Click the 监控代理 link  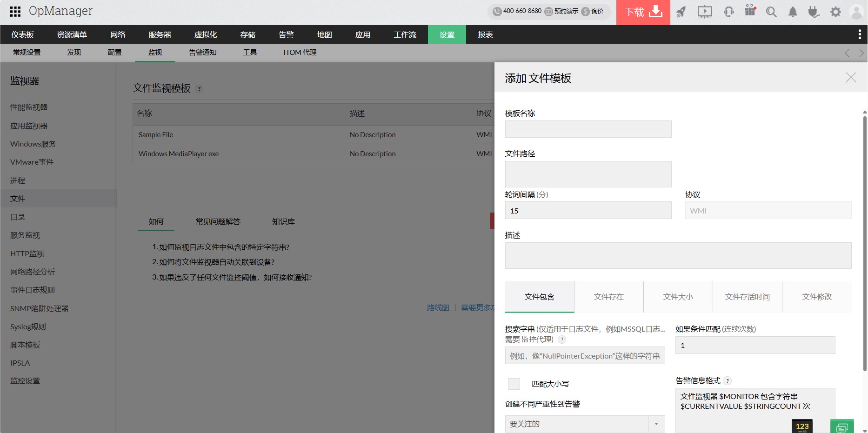click(536, 340)
